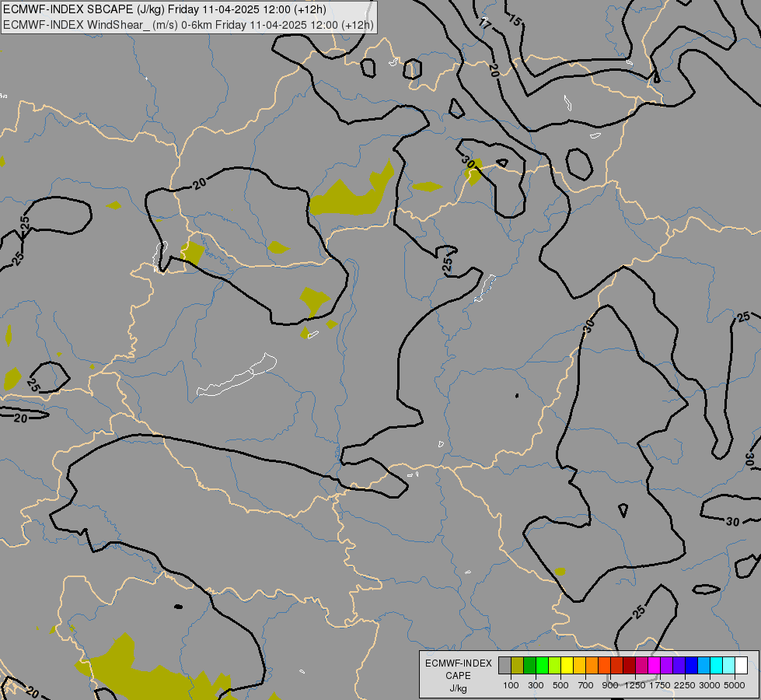This screenshot has width=761, height=700.
Task: Click the contour label 17
Action: click(x=484, y=23)
